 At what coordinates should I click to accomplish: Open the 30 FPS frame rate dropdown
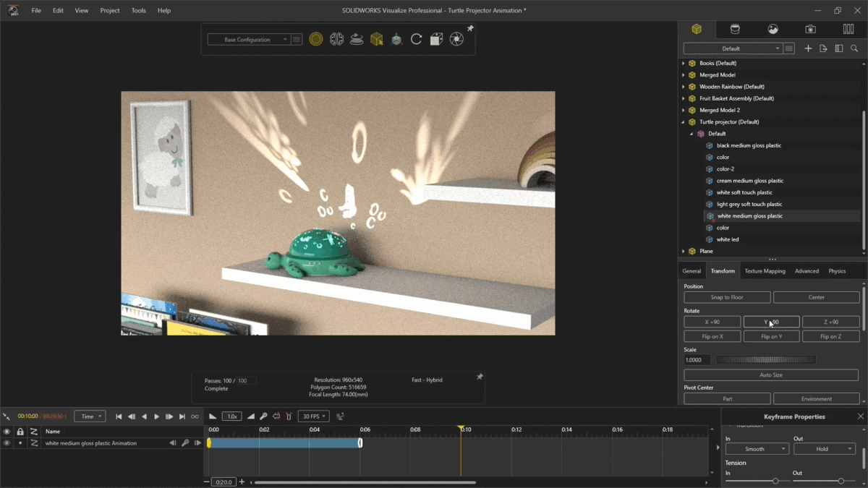(314, 416)
